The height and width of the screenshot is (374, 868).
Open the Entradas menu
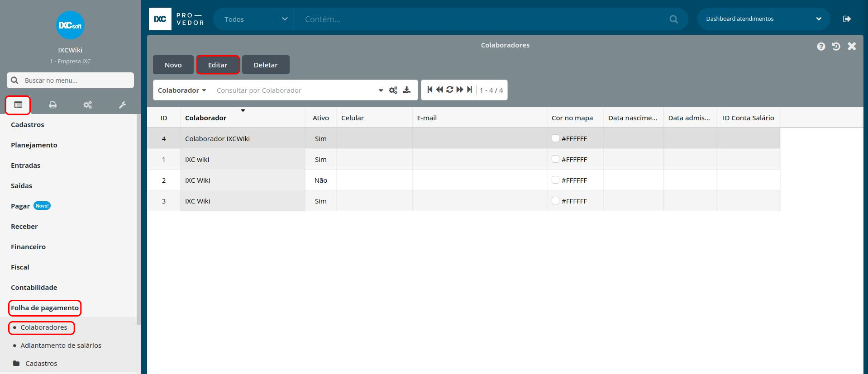[x=26, y=166]
